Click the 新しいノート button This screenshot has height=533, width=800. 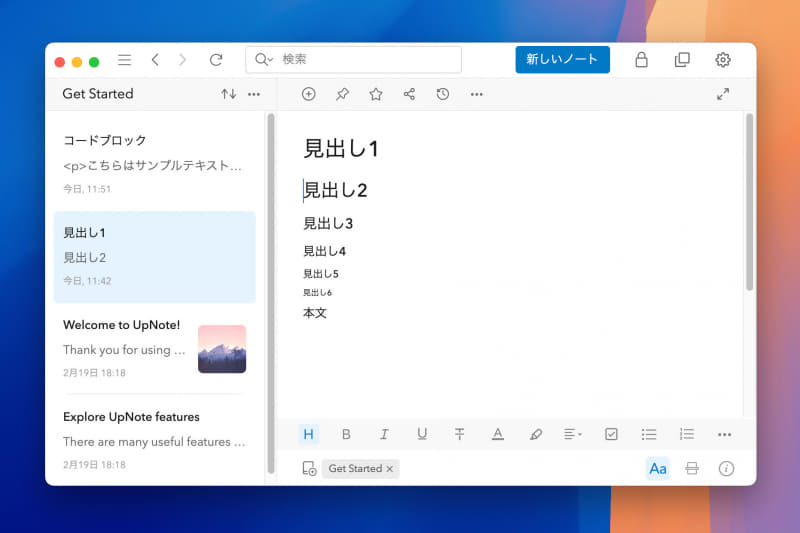click(x=562, y=60)
